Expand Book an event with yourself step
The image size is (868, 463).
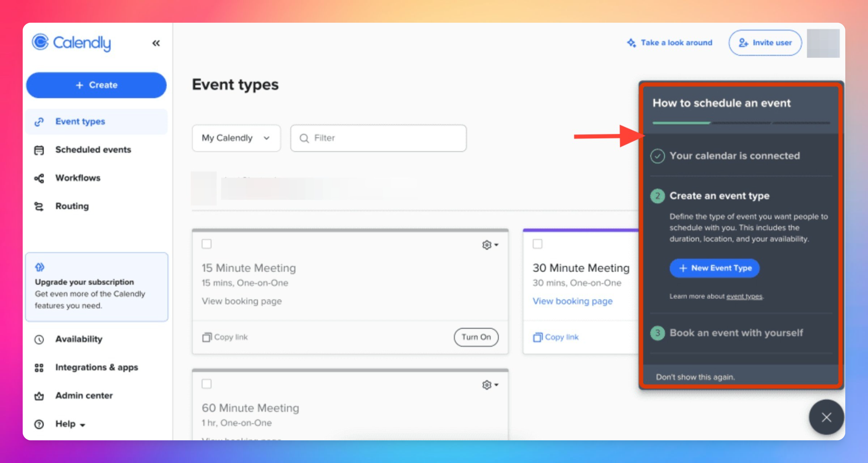click(x=736, y=333)
